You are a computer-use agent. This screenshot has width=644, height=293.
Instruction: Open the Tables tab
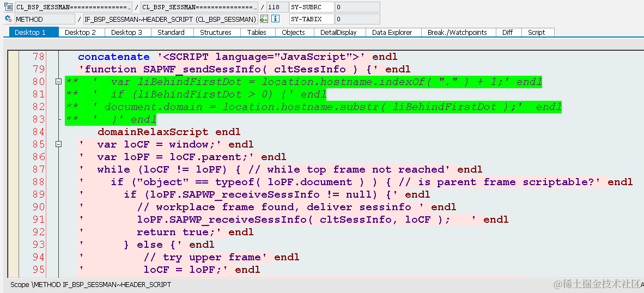click(257, 33)
